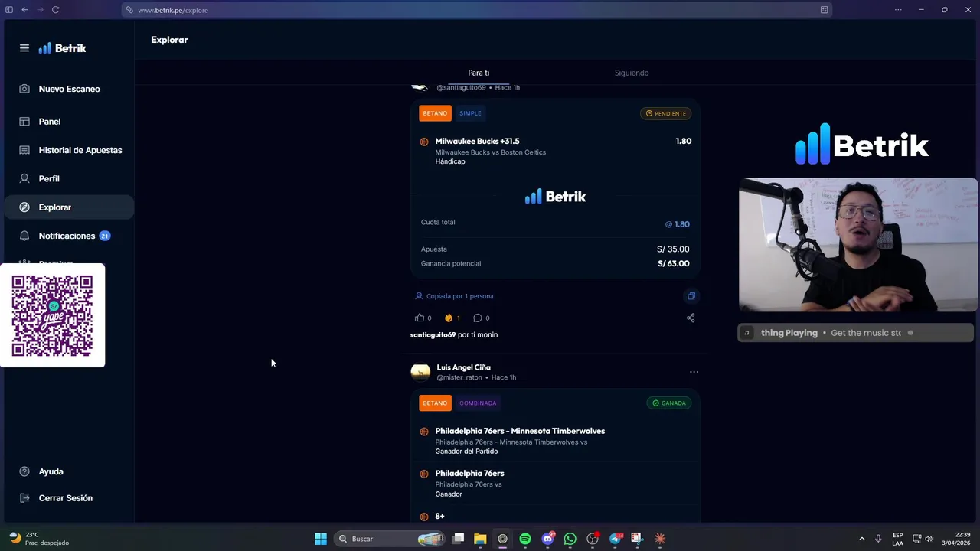
Task: Click COMBINADA bet type tag
Action: pos(478,403)
